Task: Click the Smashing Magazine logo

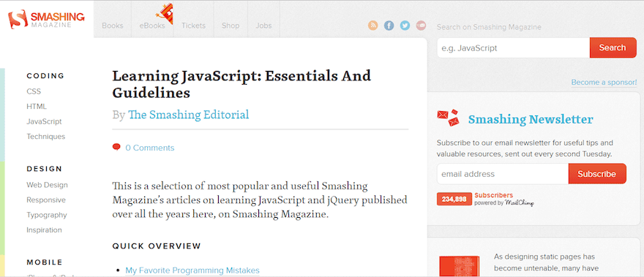Action: (x=46, y=19)
